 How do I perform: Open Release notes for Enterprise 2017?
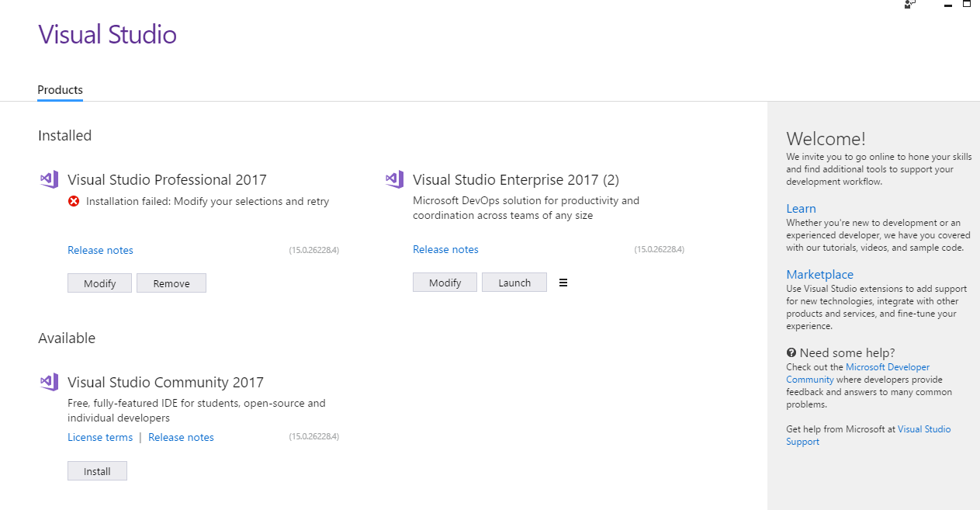tap(445, 249)
